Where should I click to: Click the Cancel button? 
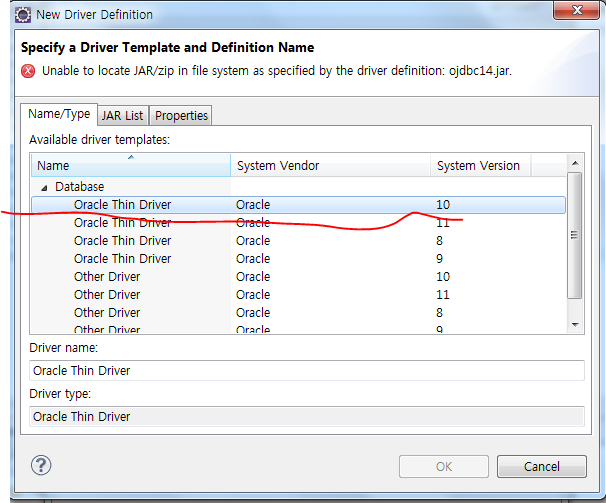click(x=541, y=467)
